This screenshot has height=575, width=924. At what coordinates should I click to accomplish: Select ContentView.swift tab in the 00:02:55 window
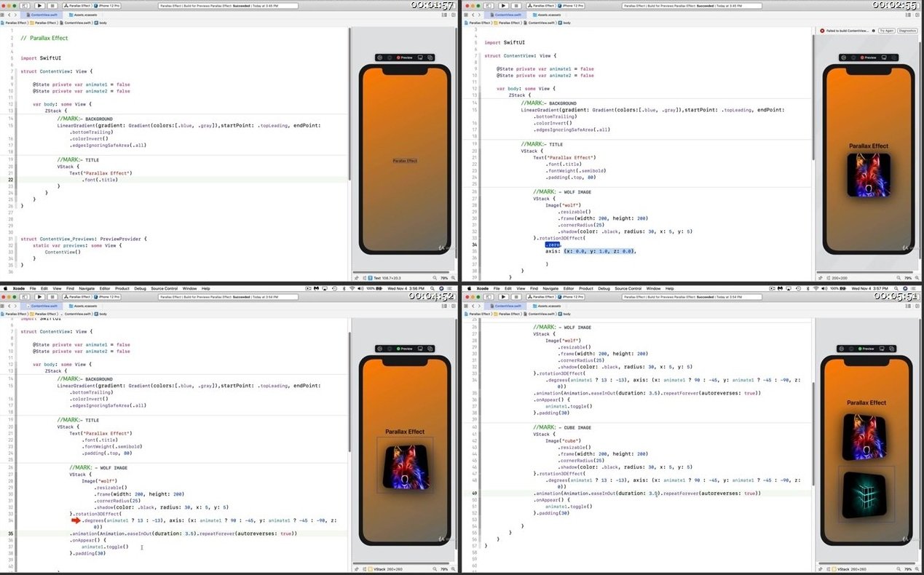point(507,15)
